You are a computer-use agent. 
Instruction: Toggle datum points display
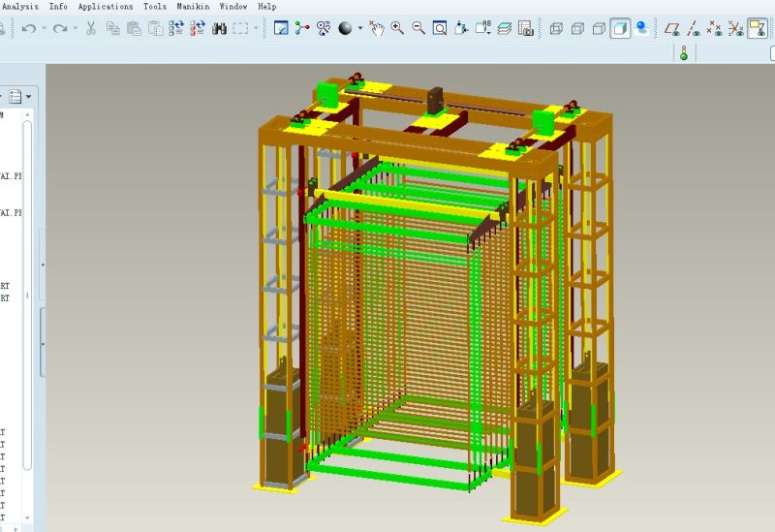click(715, 28)
